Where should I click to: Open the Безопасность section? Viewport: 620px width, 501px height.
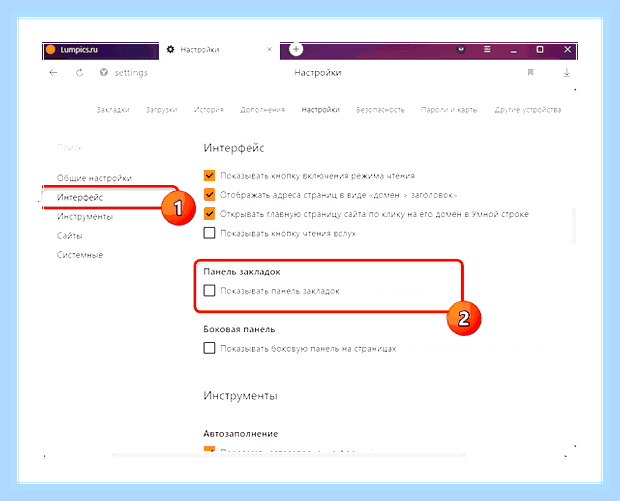tap(380, 110)
